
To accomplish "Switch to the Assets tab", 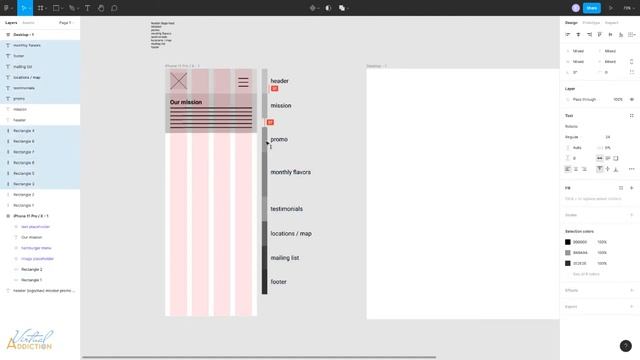I will [x=28, y=23].
